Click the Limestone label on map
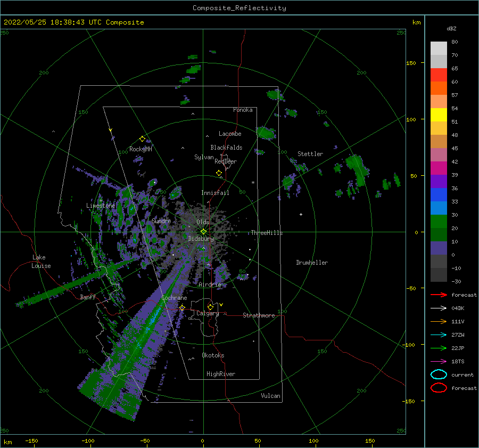 [101, 206]
